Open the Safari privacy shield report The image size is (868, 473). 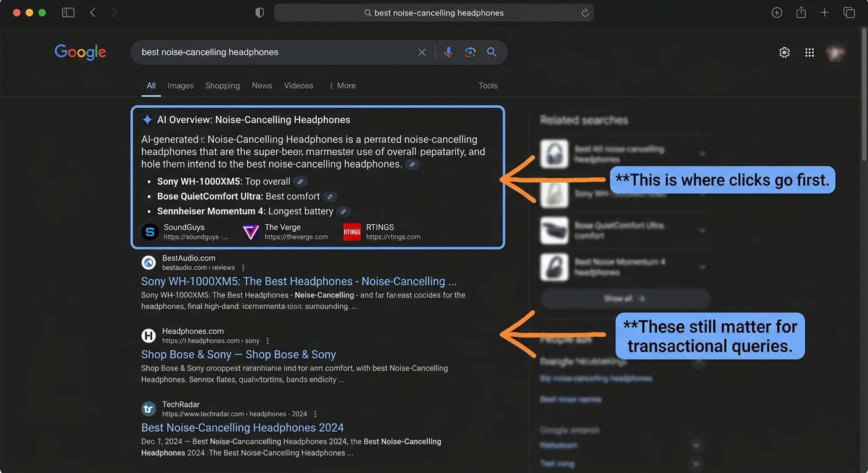(260, 13)
